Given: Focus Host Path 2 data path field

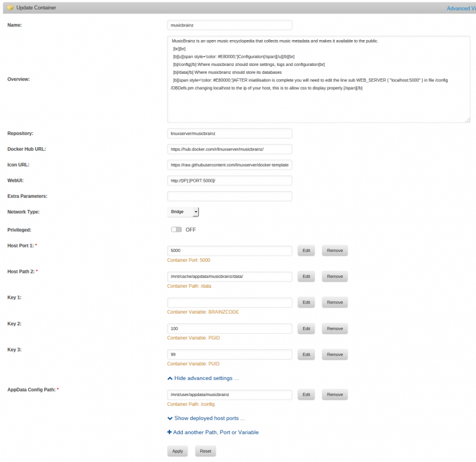Looking at the screenshot, I should (230, 277).
